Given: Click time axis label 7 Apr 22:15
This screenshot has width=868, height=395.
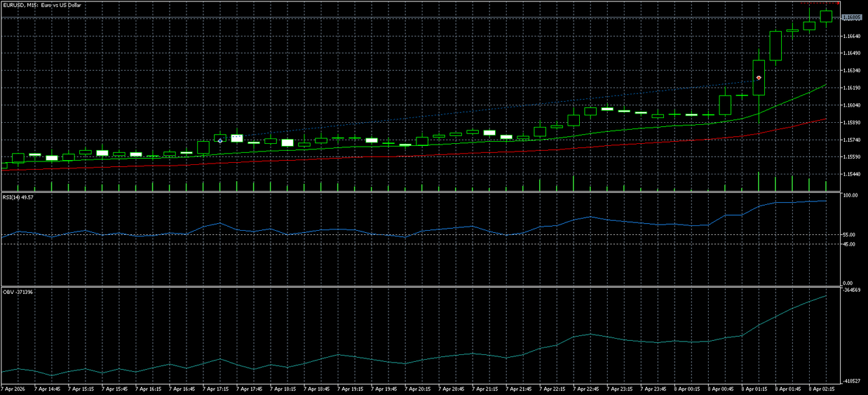Looking at the screenshot, I should [x=554, y=390].
